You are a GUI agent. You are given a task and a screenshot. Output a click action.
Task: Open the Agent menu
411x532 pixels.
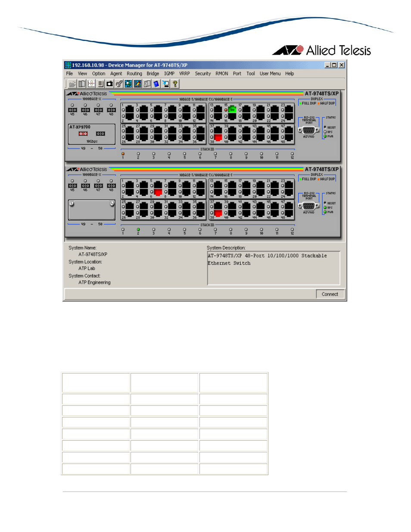point(116,74)
